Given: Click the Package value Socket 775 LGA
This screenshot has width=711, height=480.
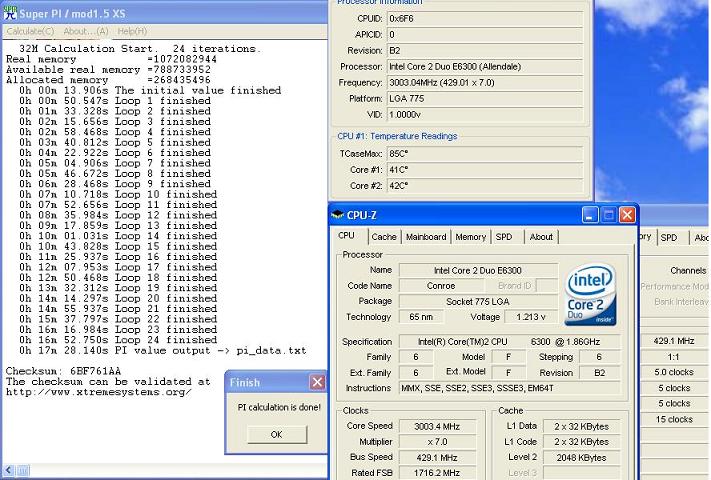Looking at the screenshot, I should click(478, 301).
